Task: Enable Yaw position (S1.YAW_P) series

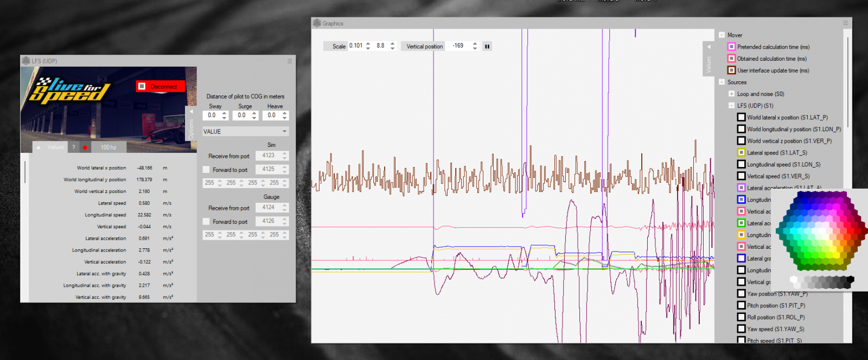Action: (x=741, y=294)
